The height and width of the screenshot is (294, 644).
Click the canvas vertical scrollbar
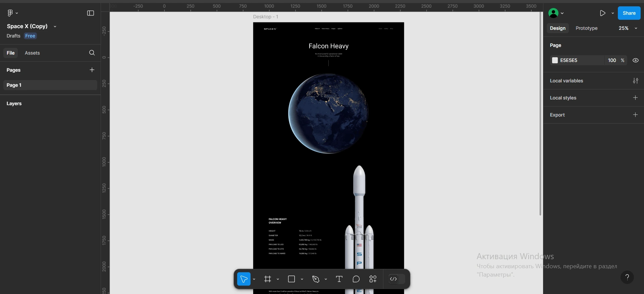540,114
